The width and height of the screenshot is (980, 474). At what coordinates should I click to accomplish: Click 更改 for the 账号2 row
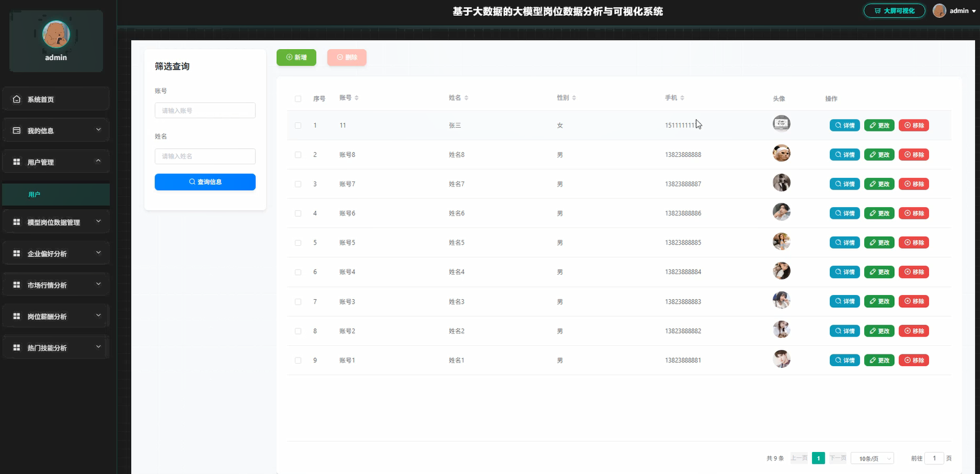click(879, 331)
